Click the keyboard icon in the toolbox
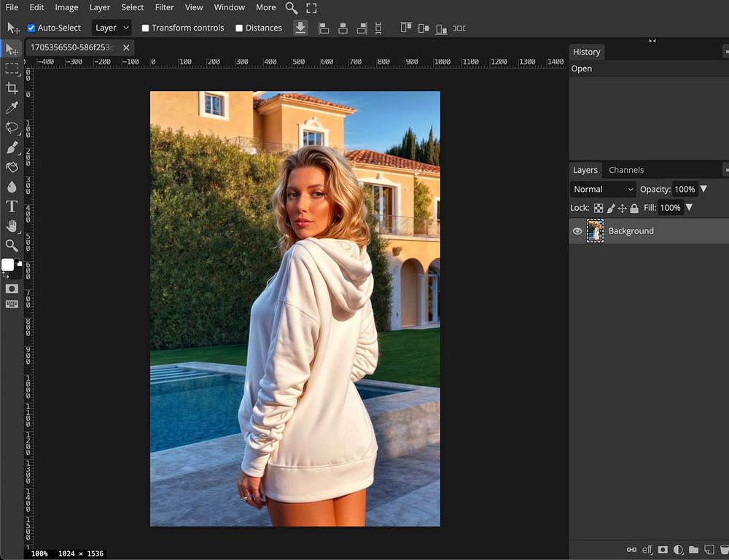 click(x=12, y=304)
